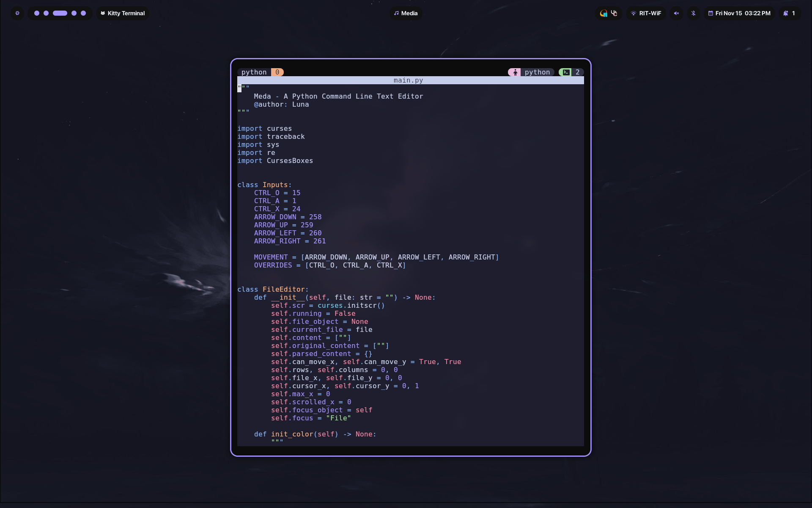The image size is (812, 508).
Task: Open the launcher gear icon in top bar
Action: pos(17,13)
